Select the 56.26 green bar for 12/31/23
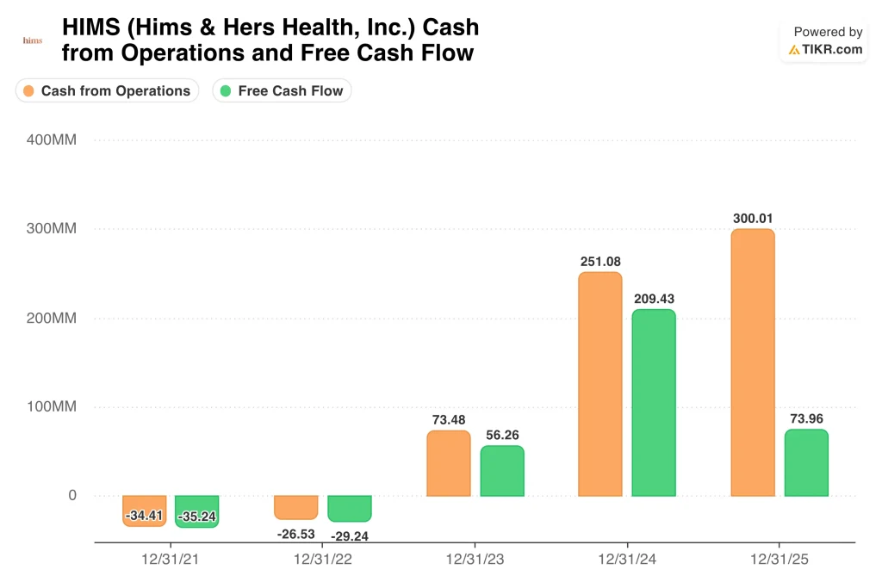 coord(502,471)
